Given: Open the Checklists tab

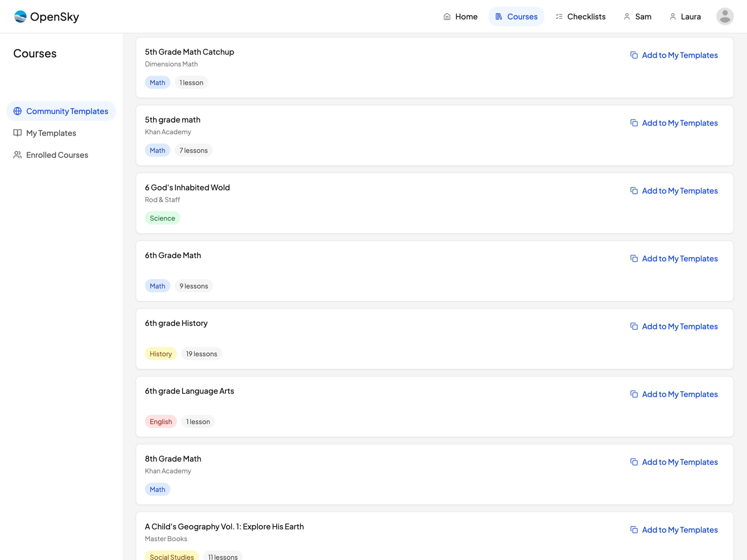Looking at the screenshot, I should [x=581, y=17].
